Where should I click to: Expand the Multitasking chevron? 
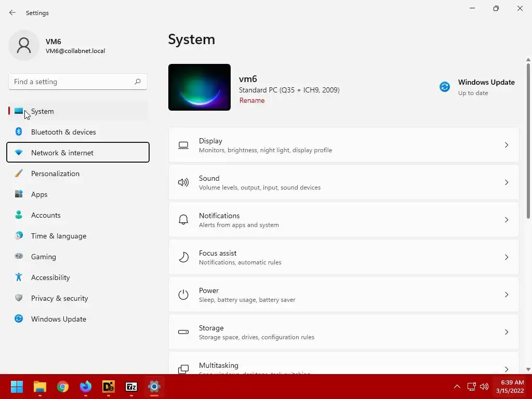pos(506,369)
